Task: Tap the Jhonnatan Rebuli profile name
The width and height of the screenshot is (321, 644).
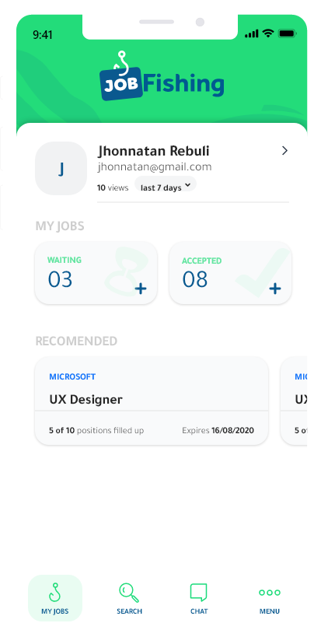Action: (x=154, y=151)
